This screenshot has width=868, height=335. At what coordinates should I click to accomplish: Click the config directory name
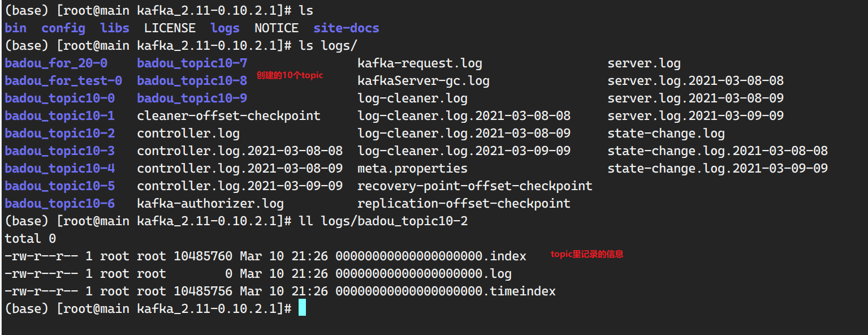point(63,28)
